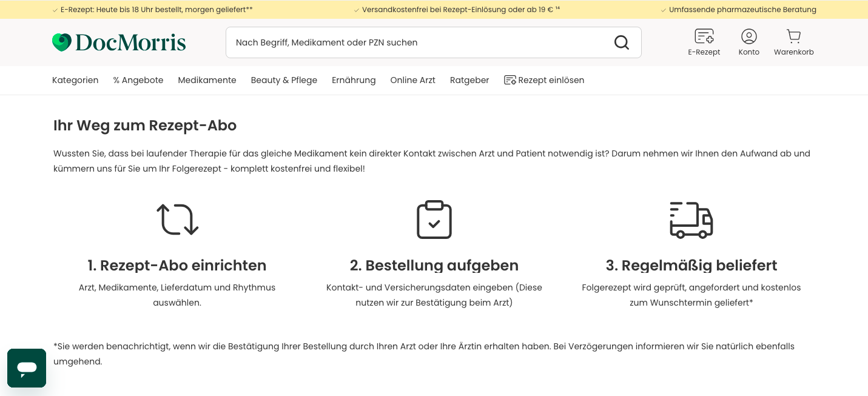Open the Kategorien menu
The image size is (868, 396).
pyautogui.click(x=75, y=80)
